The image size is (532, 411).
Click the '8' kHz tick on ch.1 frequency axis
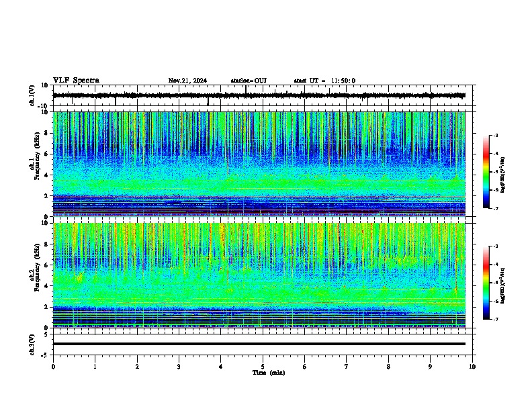(x=46, y=133)
